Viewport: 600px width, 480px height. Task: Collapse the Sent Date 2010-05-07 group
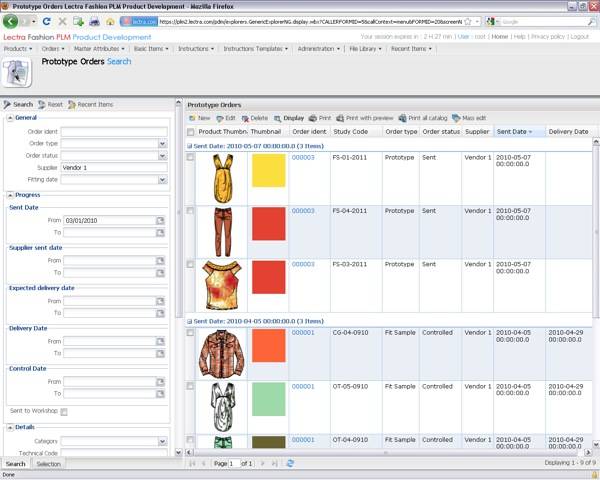coord(189,146)
